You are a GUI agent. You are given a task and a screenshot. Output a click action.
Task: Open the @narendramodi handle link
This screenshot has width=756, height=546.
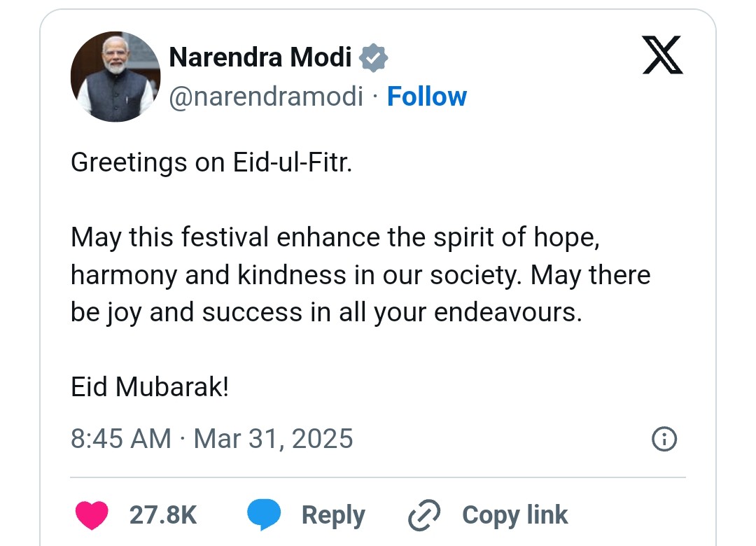pos(266,96)
